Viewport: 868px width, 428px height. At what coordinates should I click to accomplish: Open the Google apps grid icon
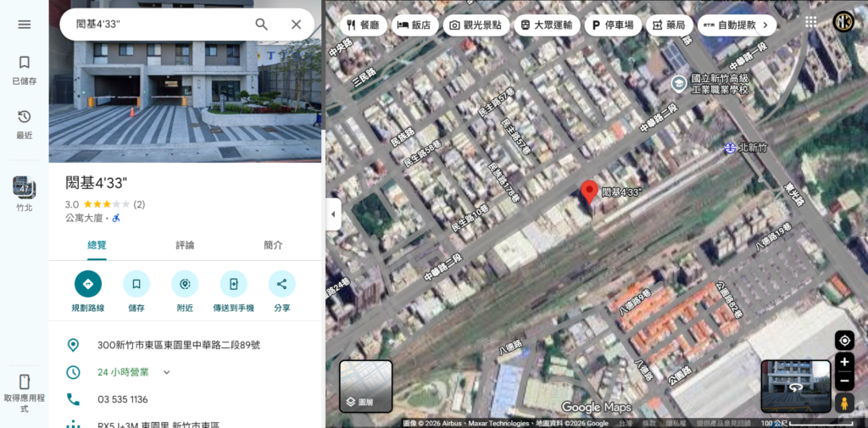(811, 21)
